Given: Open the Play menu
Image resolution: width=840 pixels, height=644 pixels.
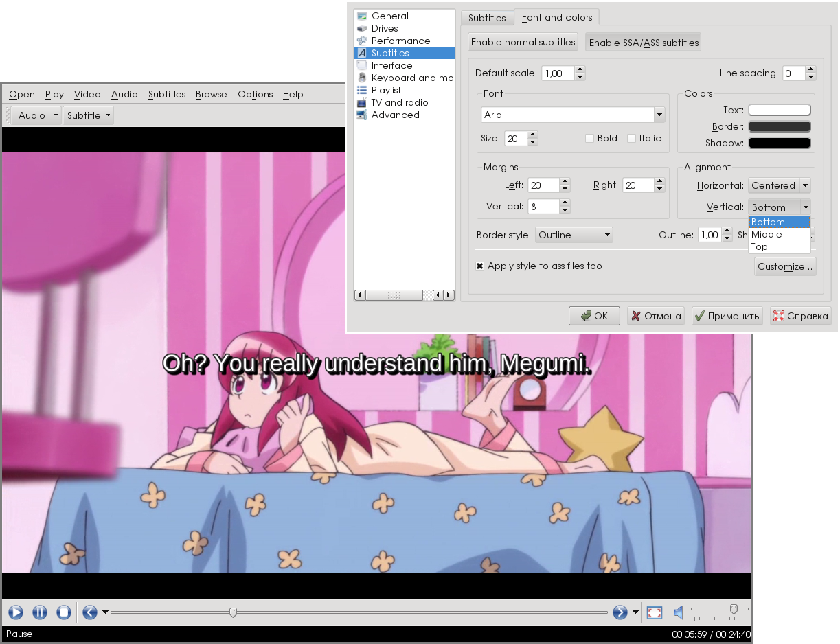Looking at the screenshot, I should (x=54, y=94).
